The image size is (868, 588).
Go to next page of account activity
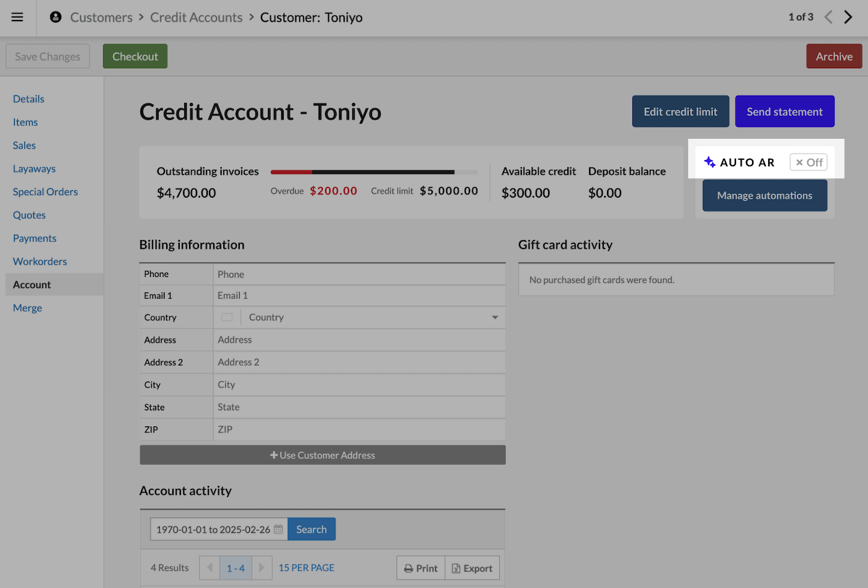(262, 568)
